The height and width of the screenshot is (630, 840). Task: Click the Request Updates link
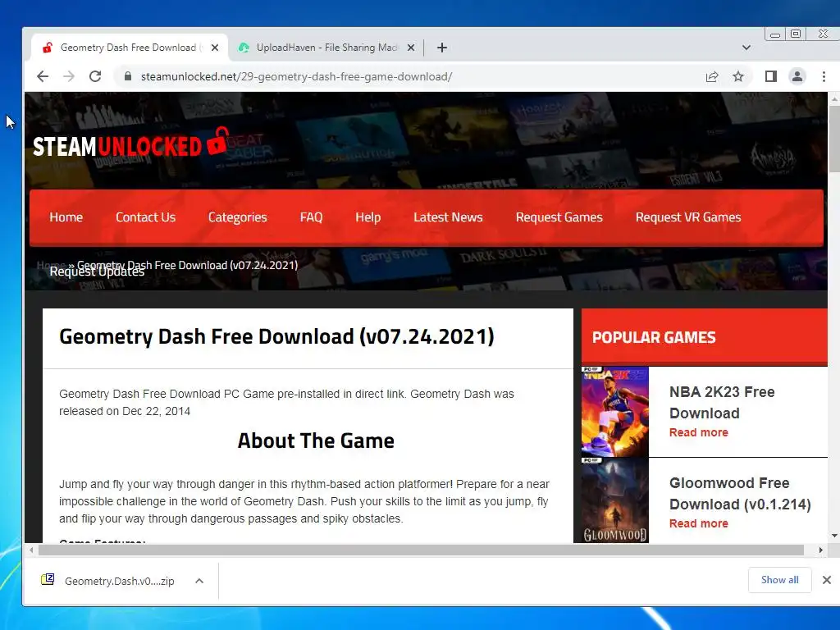click(x=97, y=272)
